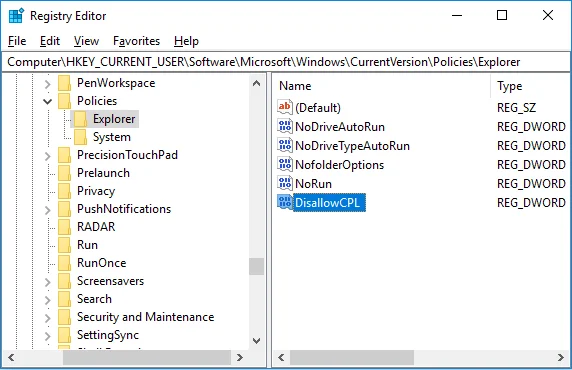Screen dimensions: 572x370
Task: Click the RunOnce folder icon
Action: [65, 263]
